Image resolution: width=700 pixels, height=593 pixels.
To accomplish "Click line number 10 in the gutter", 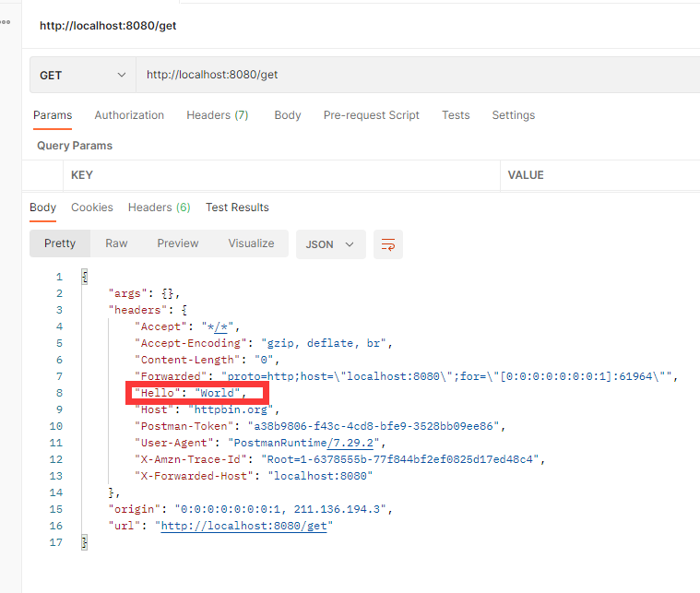I will [x=56, y=426].
